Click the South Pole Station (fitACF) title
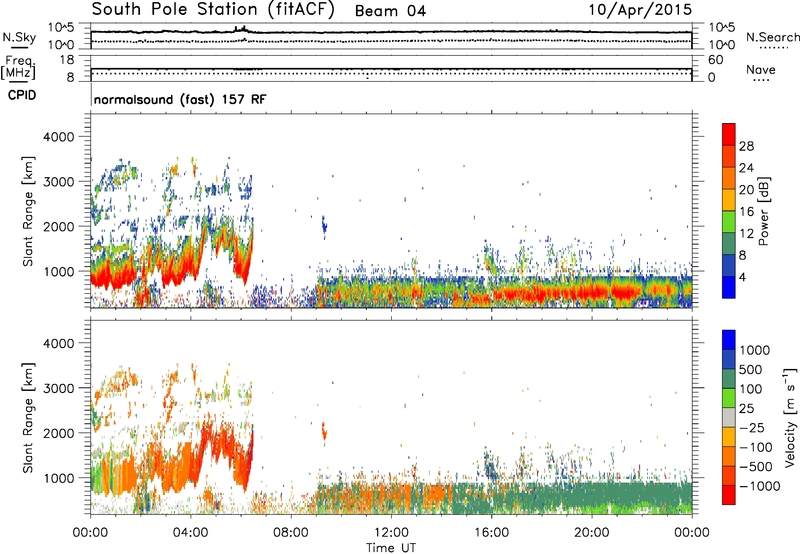 click(213, 10)
